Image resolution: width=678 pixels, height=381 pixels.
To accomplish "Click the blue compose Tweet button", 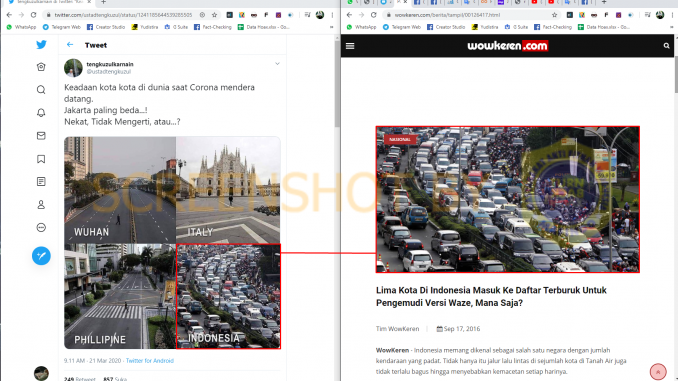I will (41, 256).
